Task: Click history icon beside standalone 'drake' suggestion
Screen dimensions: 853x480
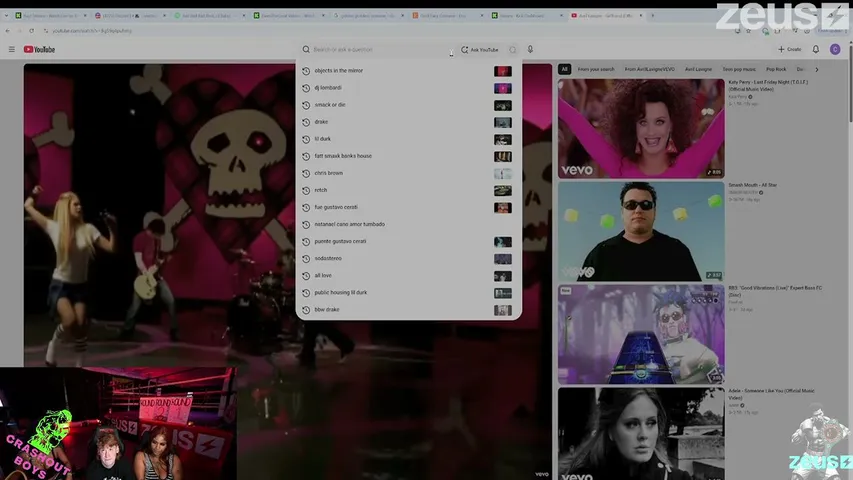Action: (x=306, y=122)
